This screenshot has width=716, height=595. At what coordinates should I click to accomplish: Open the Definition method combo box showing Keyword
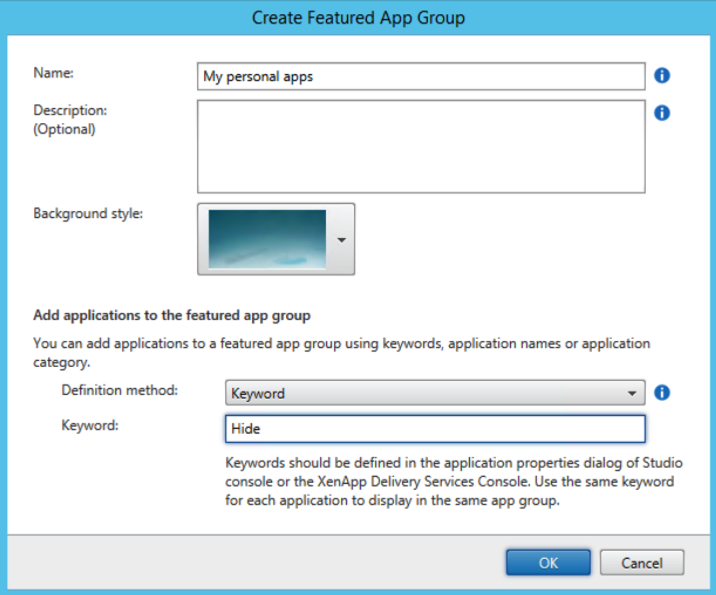click(435, 393)
